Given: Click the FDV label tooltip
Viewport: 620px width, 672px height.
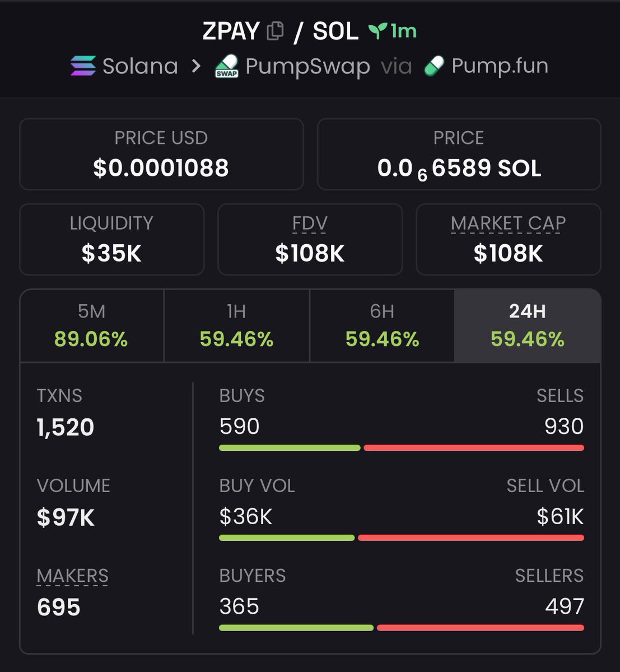Looking at the screenshot, I should [x=310, y=223].
